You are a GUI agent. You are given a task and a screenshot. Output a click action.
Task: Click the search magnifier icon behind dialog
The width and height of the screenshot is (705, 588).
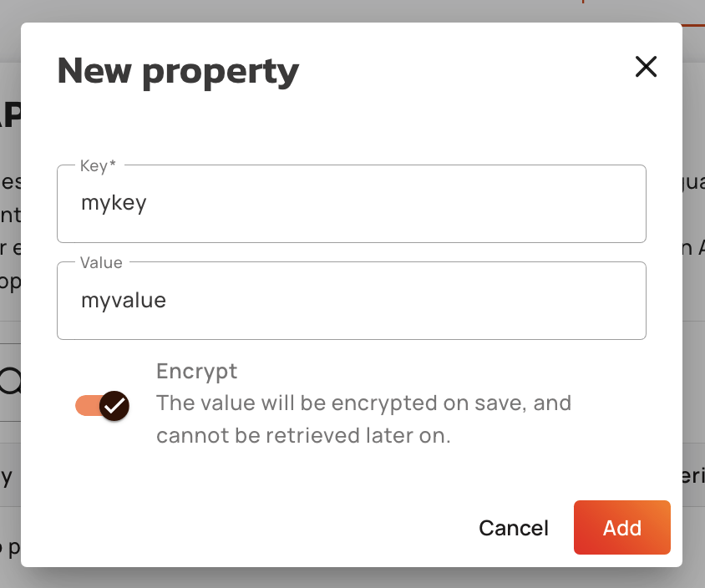pos(10,382)
